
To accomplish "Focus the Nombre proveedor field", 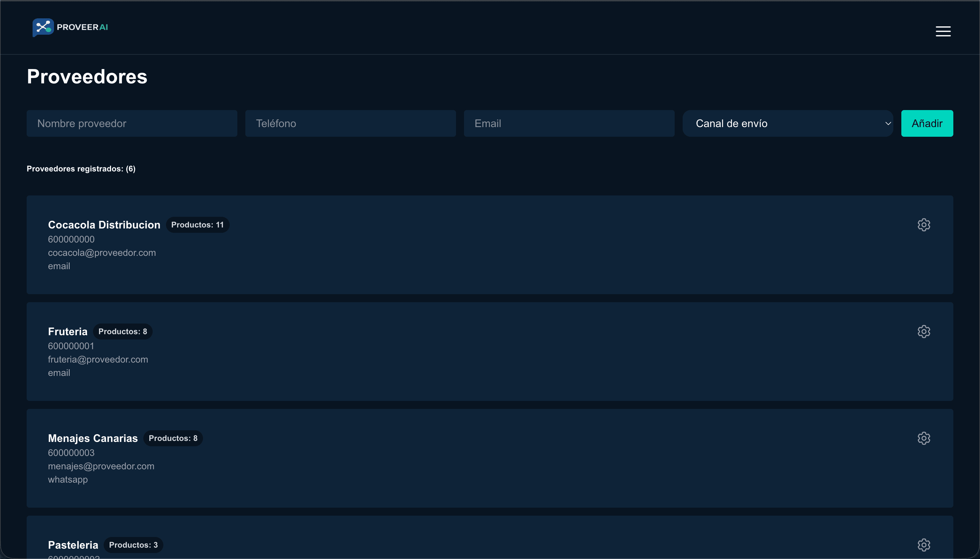I will click(x=132, y=123).
